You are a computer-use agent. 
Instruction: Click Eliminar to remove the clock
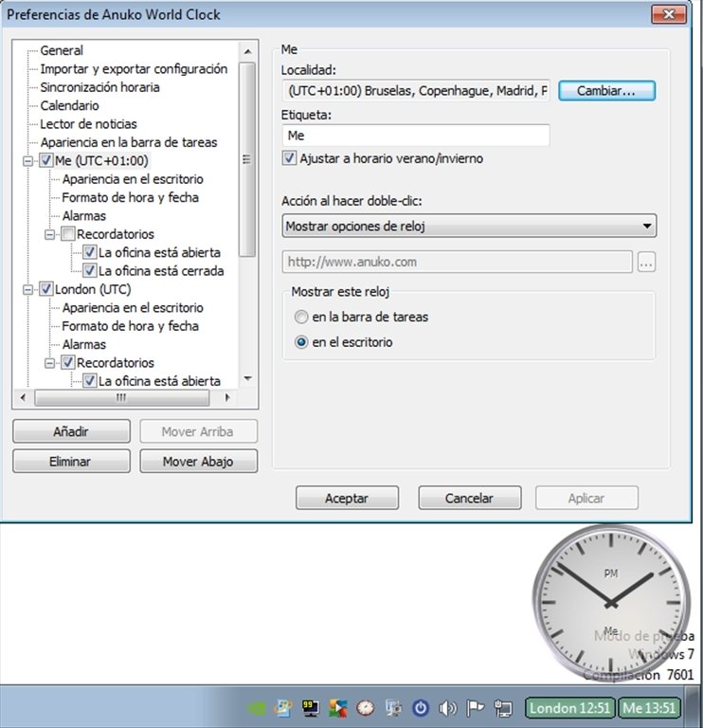click(x=71, y=462)
